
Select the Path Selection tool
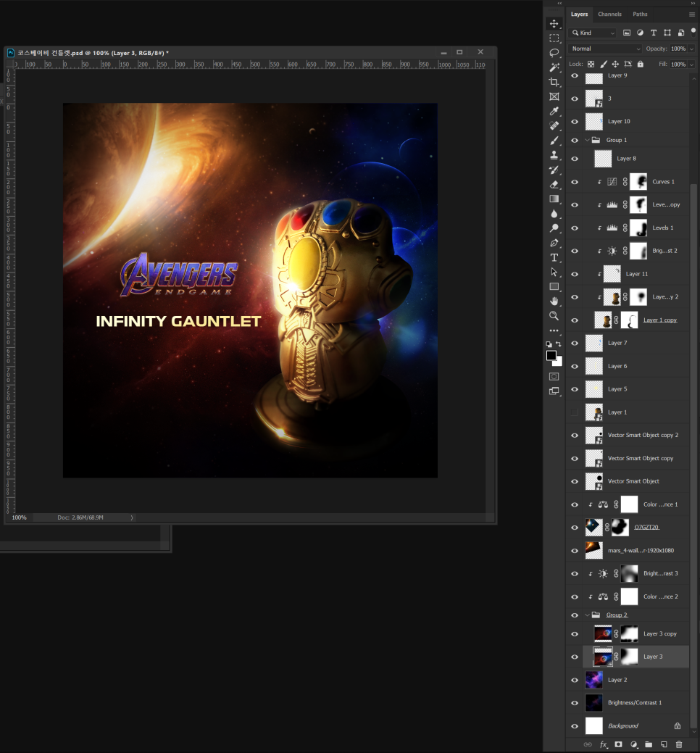[x=554, y=273]
